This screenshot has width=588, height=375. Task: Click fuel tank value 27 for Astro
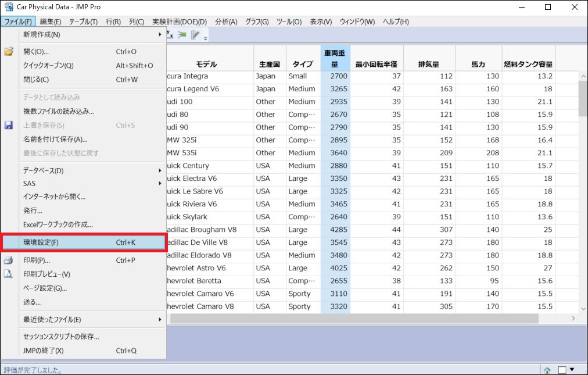coord(548,268)
